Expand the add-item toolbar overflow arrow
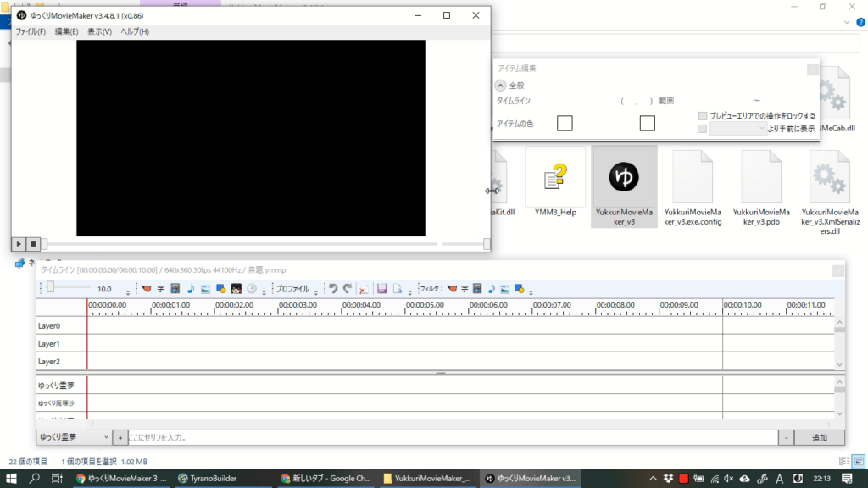The height and width of the screenshot is (488, 868). point(264,292)
